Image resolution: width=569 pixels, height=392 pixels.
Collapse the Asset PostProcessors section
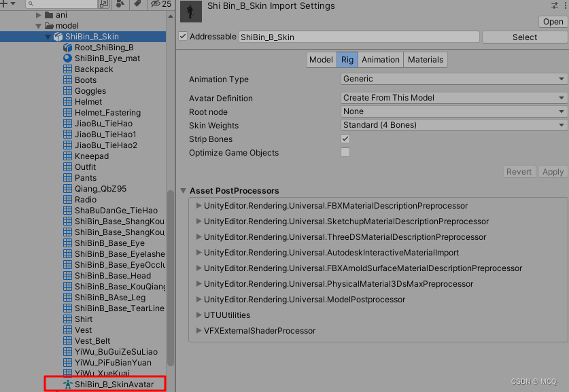pyautogui.click(x=184, y=191)
